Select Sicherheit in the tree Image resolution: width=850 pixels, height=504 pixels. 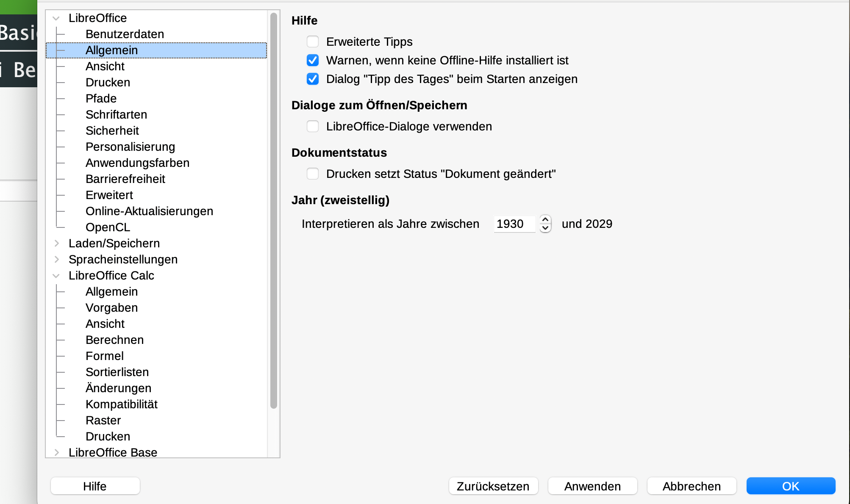(x=112, y=130)
